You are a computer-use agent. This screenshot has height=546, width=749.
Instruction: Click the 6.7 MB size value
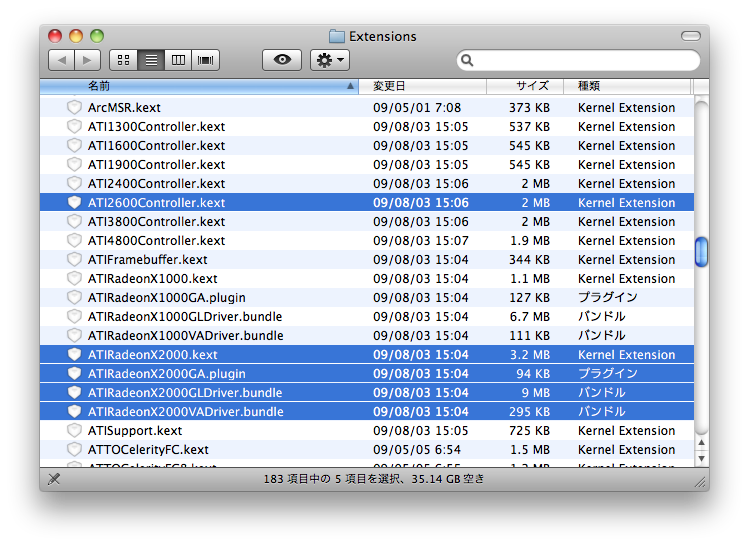530,316
